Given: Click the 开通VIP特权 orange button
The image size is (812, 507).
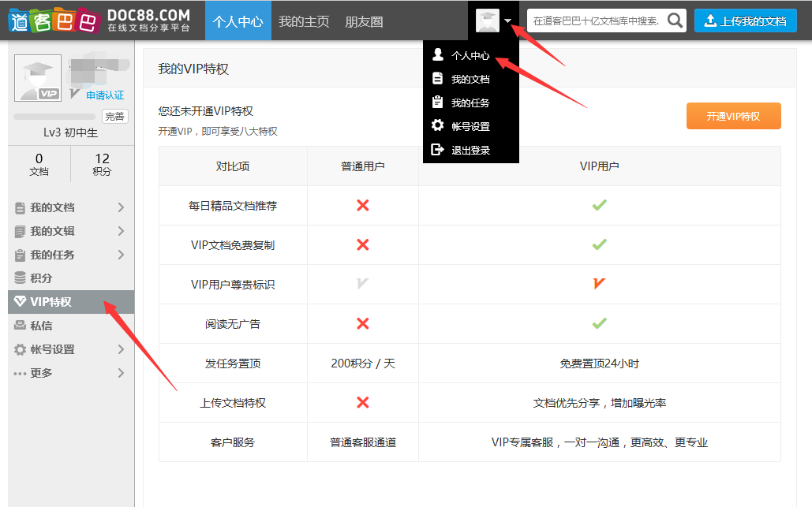Looking at the screenshot, I should (x=732, y=115).
